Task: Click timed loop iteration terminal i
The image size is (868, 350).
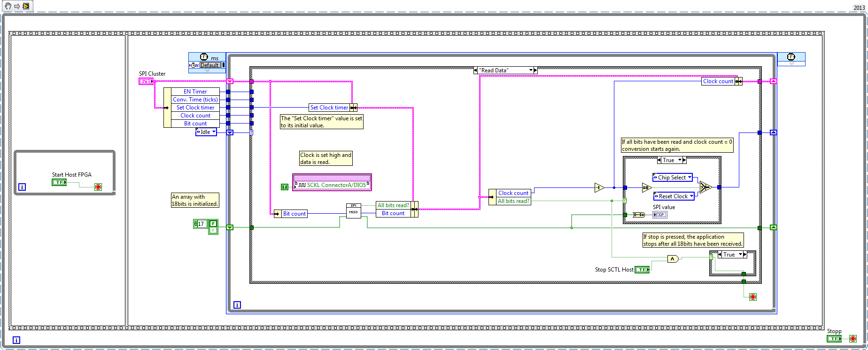Action: pos(237,305)
